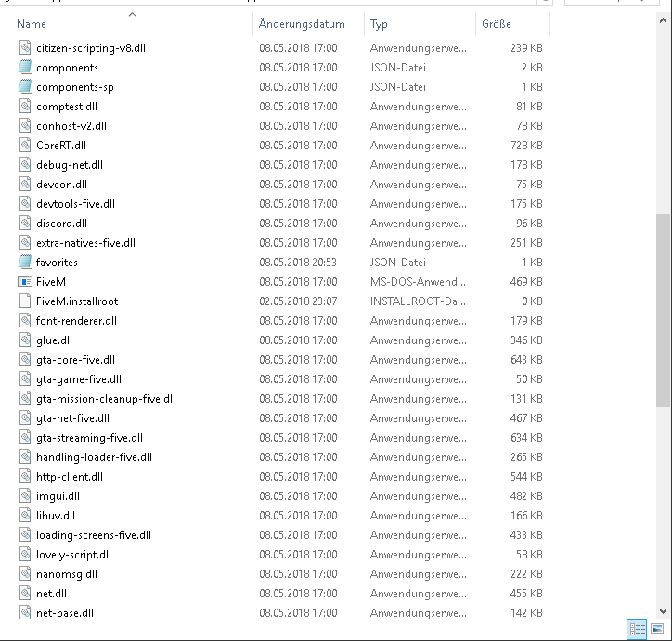
Task: Sort files by Typ column header
Action: (379, 24)
